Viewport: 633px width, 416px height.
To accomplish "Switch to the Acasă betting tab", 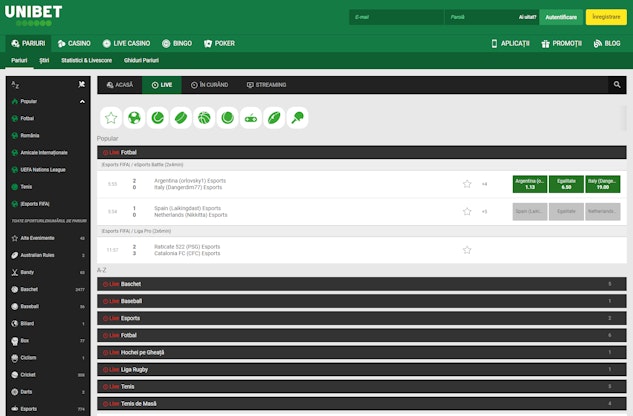I will pyautogui.click(x=120, y=85).
